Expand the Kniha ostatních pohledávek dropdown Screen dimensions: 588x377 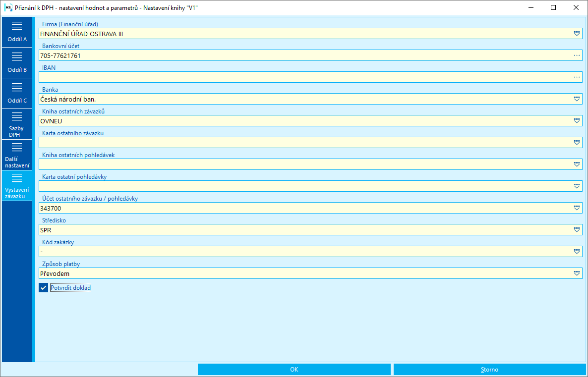[577, 164]
